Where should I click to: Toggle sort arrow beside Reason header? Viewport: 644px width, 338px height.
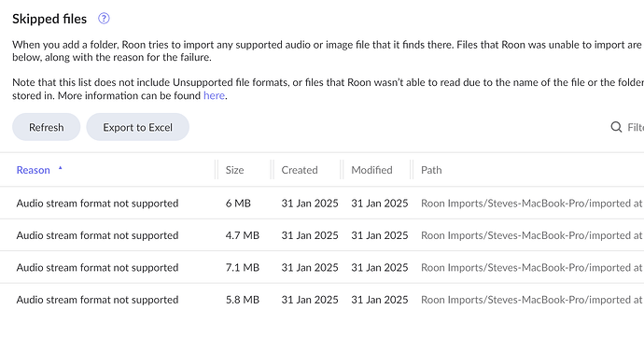tap(61, 167)
